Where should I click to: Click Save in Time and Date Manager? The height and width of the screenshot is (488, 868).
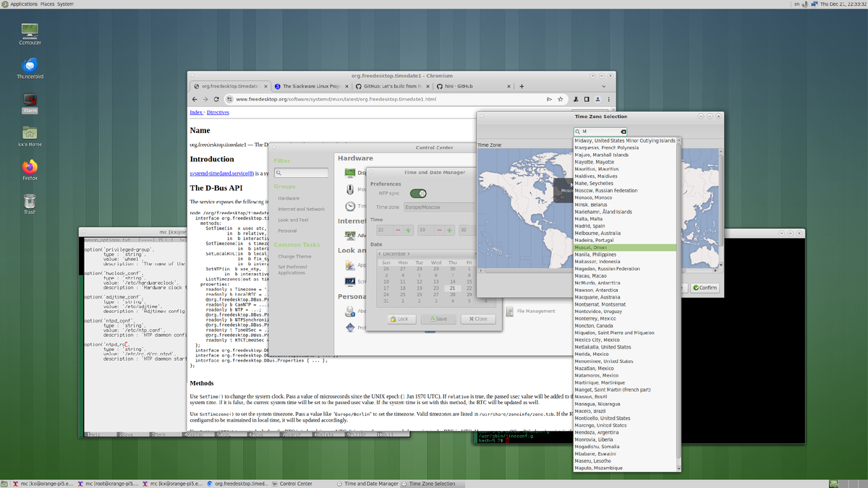coord(438,319)
